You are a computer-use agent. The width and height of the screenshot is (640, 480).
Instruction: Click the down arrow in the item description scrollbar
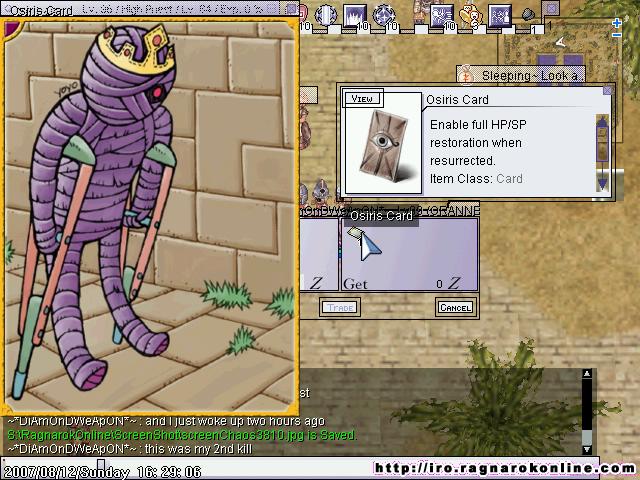tap(602, 183)
